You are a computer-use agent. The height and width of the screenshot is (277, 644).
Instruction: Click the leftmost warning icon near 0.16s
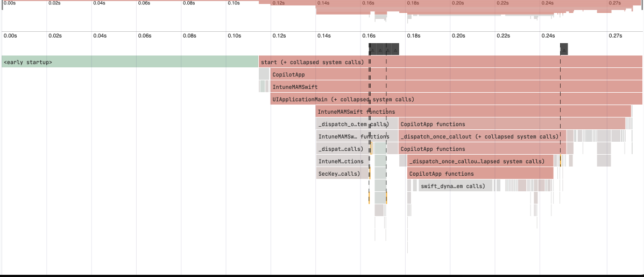coord(372,49)
